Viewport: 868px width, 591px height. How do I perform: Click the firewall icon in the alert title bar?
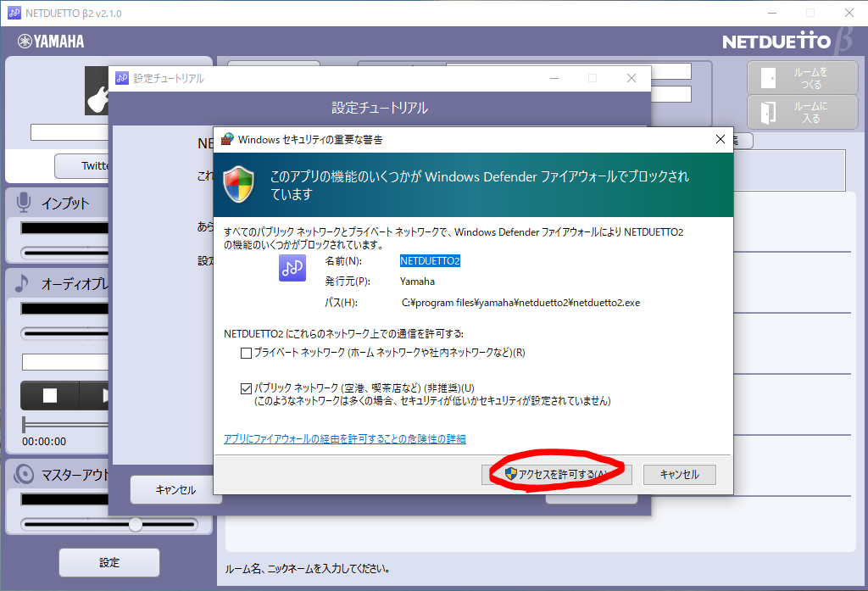(227, 139)
